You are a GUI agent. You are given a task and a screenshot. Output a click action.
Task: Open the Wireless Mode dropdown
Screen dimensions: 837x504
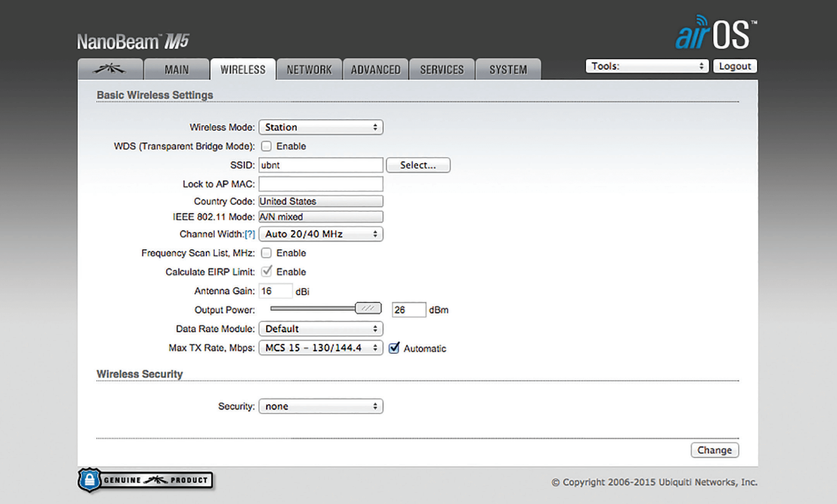(x=321, y=127)
